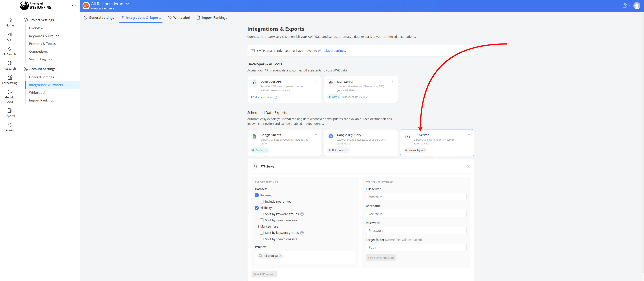Uncheck the Ranking dataset checkbox
This screenshot has width=644, height=281.
257,195
